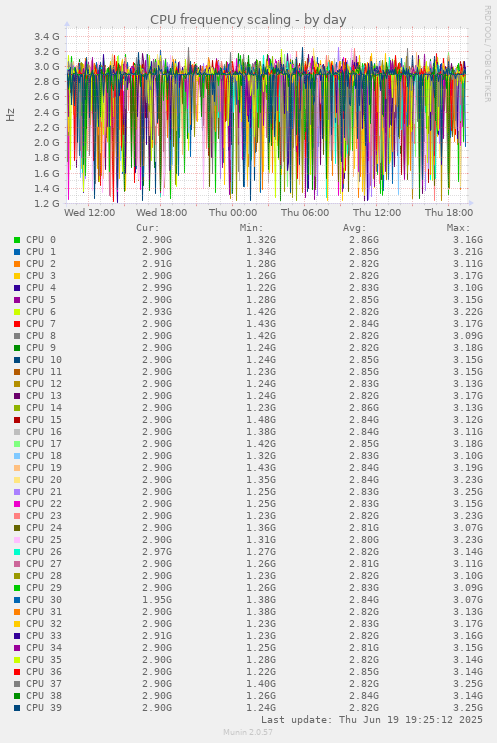Screen dimensions: 497x743
Task: Click CPU 39's maximum value '3.25G'
Action: coord(468,708)
